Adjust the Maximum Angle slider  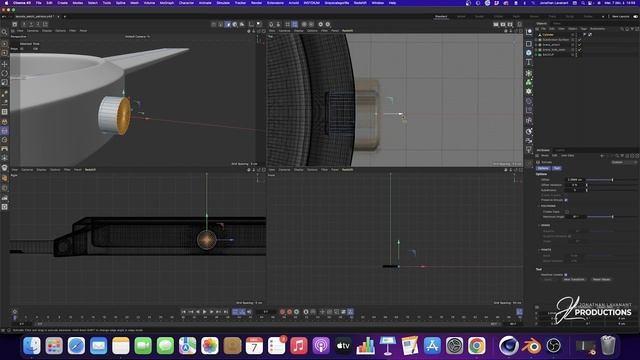pyautogui.click(x=612, y=217)
